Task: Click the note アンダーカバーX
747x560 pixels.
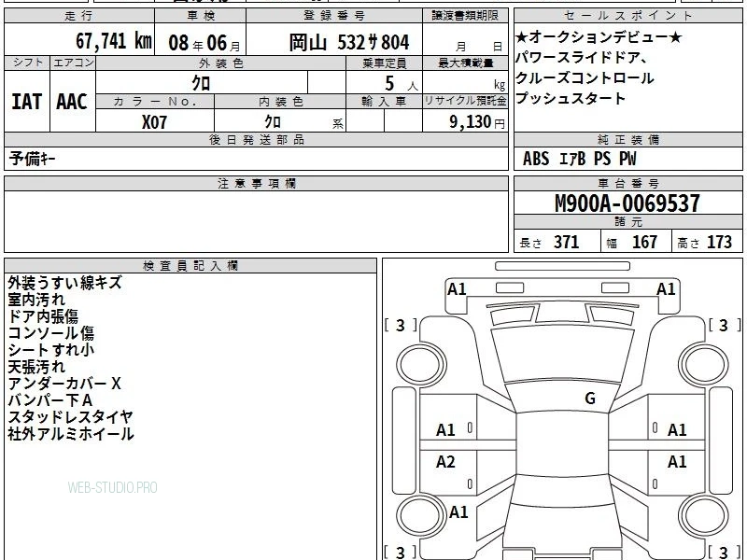Action: 64,384
